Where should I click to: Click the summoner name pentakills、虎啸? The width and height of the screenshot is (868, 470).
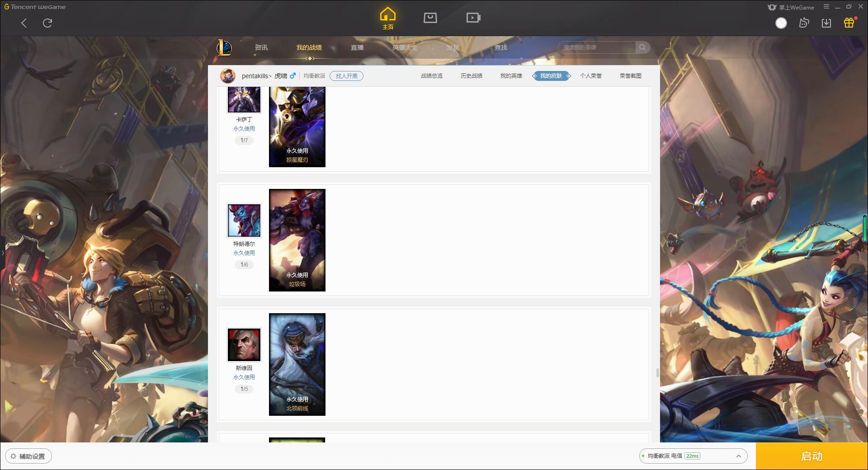(264, 76)
